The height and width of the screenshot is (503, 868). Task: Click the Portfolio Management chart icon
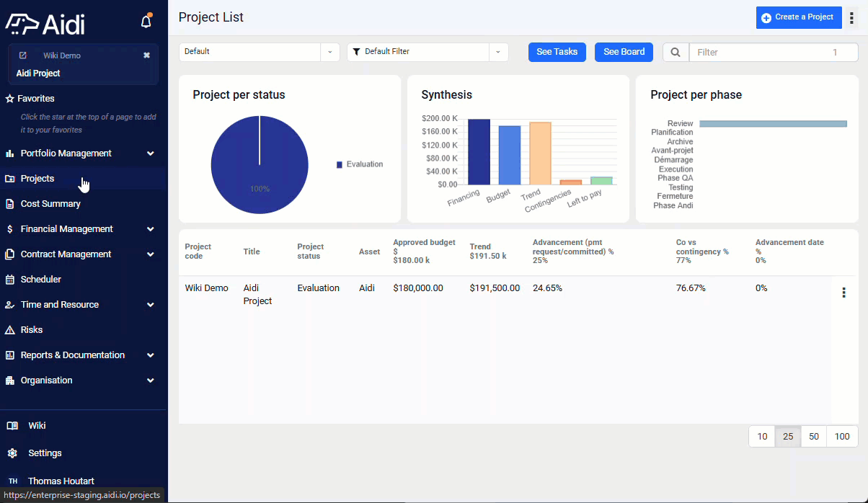pyautogui.click(x=10, y=153)
